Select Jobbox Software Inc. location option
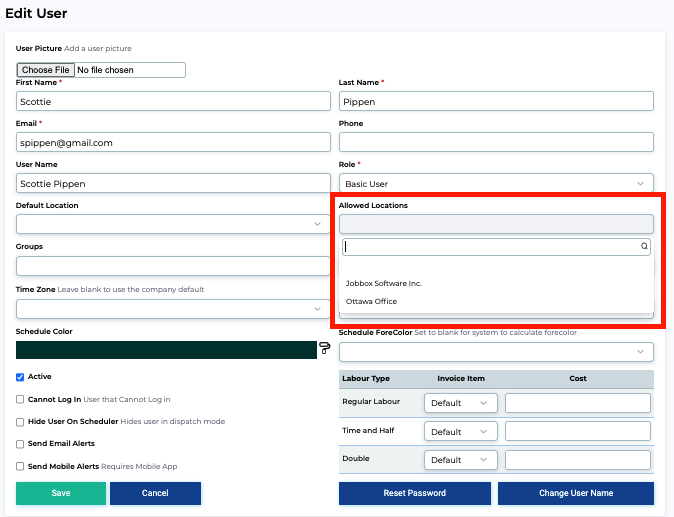This screenshot has height=517, width=674. [x=384, y=283]
